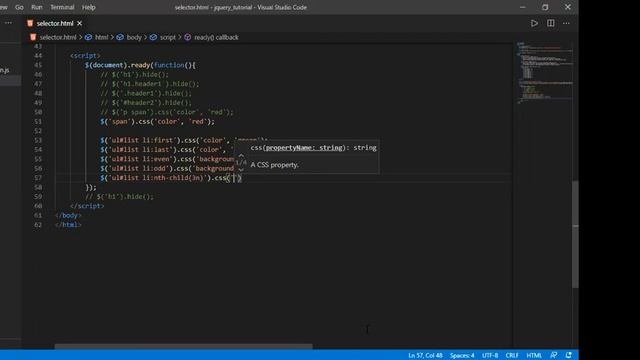
Task: Click the #header2 comment on line 49
Action: 146,103
